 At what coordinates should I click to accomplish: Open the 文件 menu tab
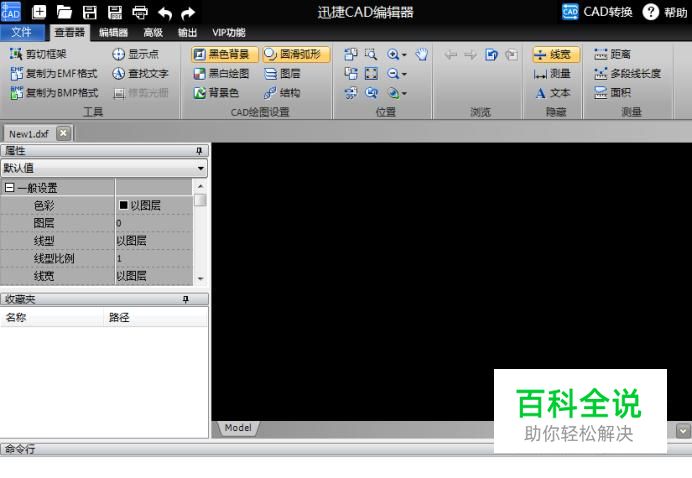pyautogui.click(x=22, y=33)
